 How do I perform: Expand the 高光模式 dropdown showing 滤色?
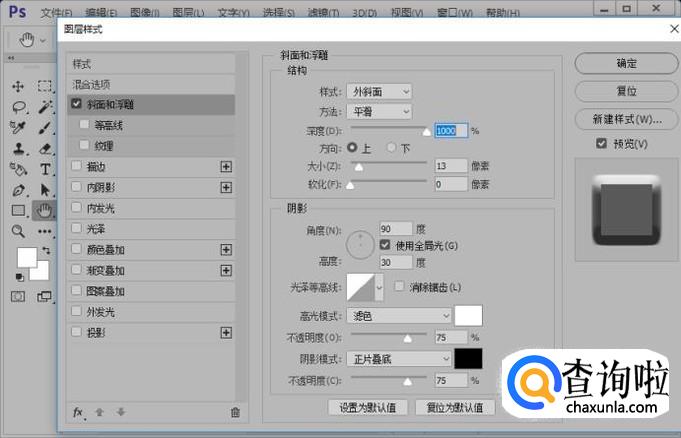click(x=399, y=316)
